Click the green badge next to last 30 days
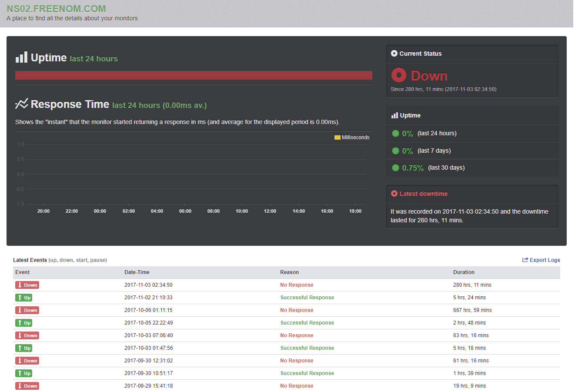Screen dimensions: 575x392 click(x=395, y=168)
